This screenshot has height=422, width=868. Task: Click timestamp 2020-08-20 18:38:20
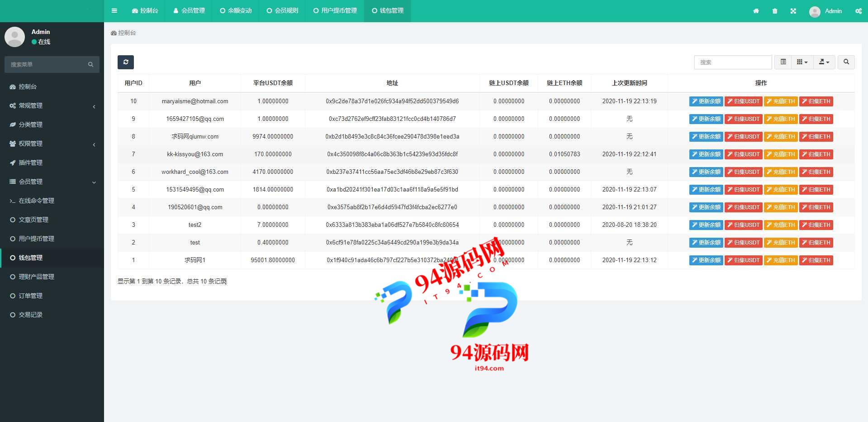tap(629, 225)
